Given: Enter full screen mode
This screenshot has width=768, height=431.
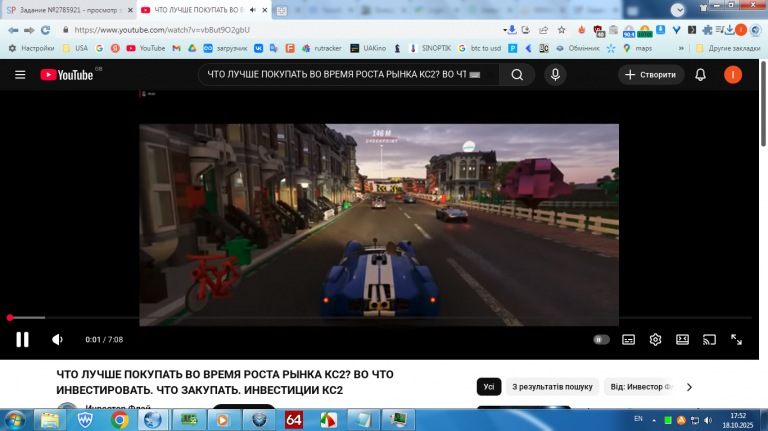Looking at the screenshot, I should pos(736,339).
